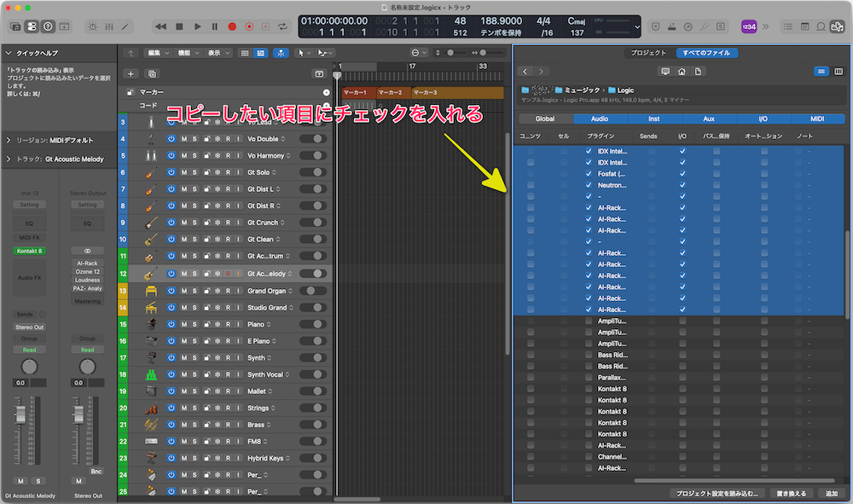Image resolution: width=853 pixels, height=504 pixels.
Task: Open the 編集 edit menu
Action: pyautogui.click(x=159, y=53)
